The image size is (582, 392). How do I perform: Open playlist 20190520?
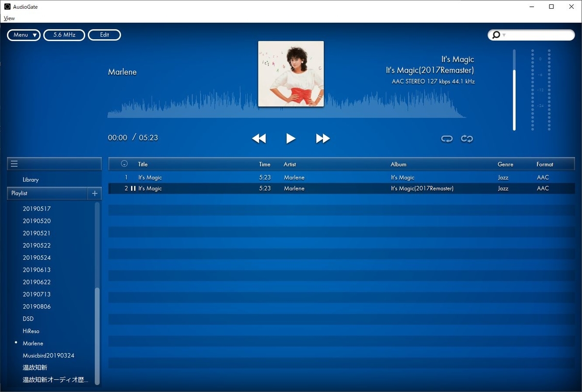point(37,221)
